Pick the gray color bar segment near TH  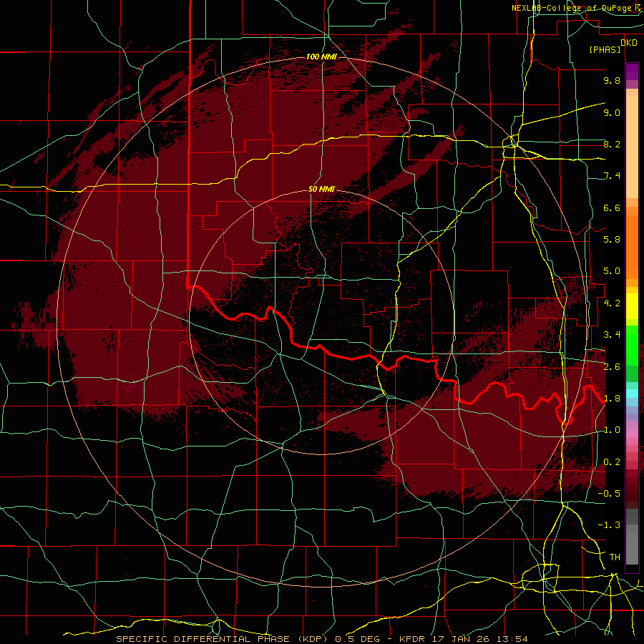point(632,550)
